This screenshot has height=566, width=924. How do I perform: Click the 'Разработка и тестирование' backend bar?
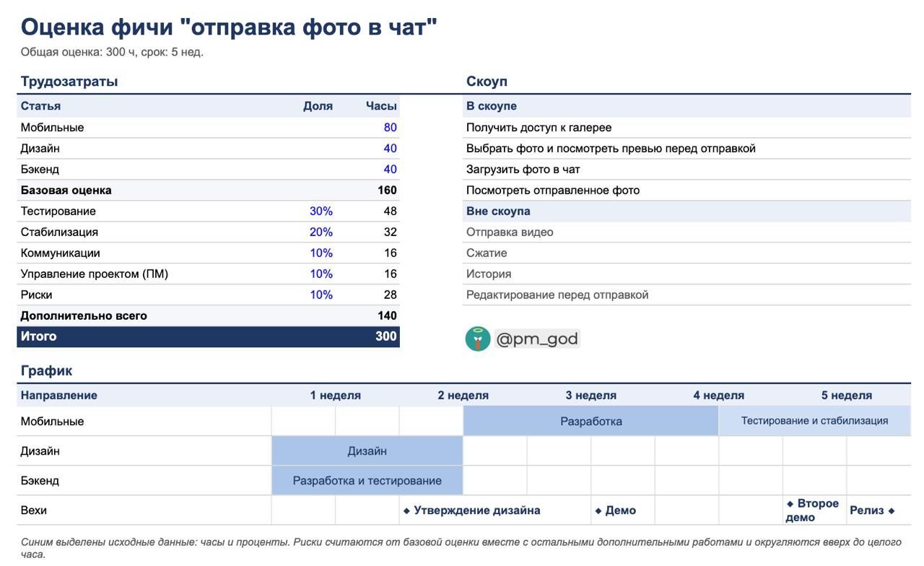point(367,481)
